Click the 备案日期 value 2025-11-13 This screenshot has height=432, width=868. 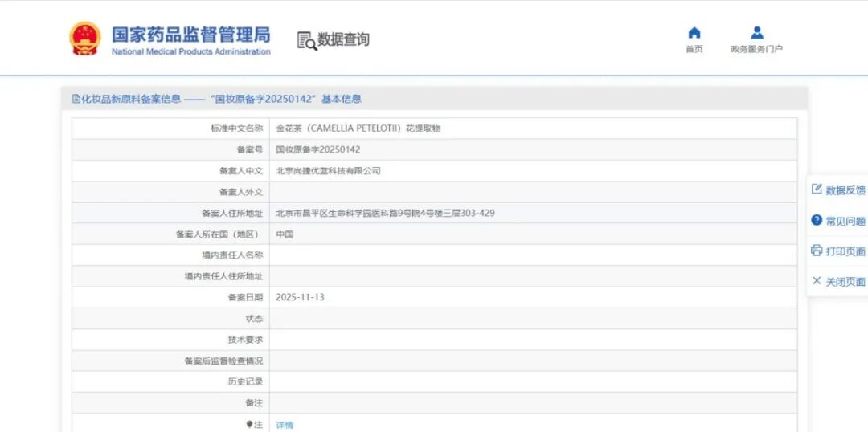[x=300, y=297]
